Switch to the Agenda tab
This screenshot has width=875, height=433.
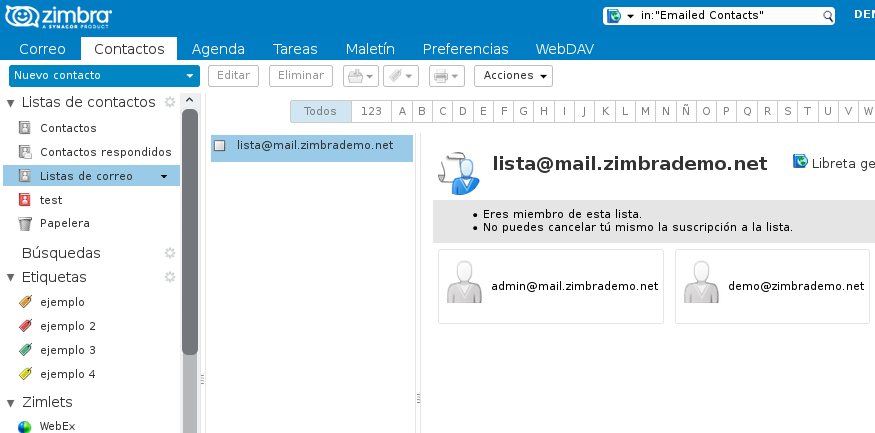(218, 49)
